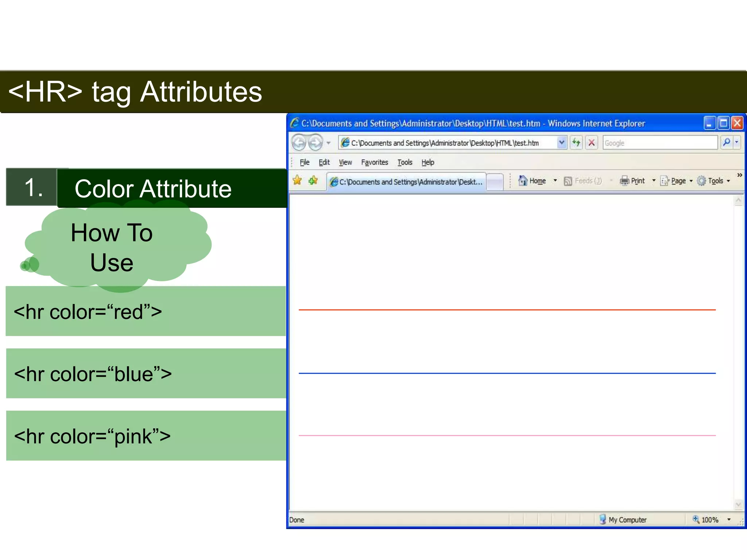Click the Done status bar text
Viewport: 747px width, 560px height.
coord(297,520)
